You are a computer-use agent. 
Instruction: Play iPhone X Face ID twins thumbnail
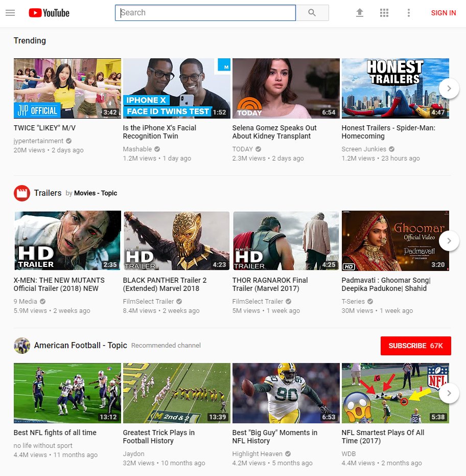point(177,88)
